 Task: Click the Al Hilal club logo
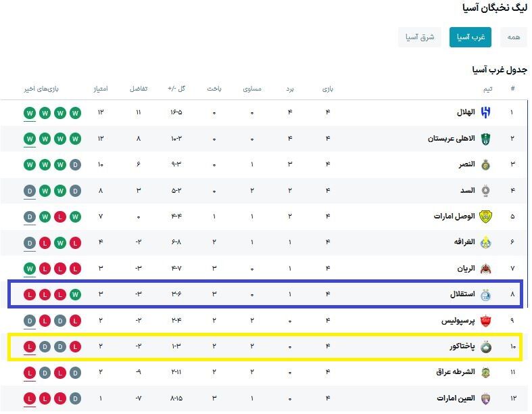pos(485,112)
